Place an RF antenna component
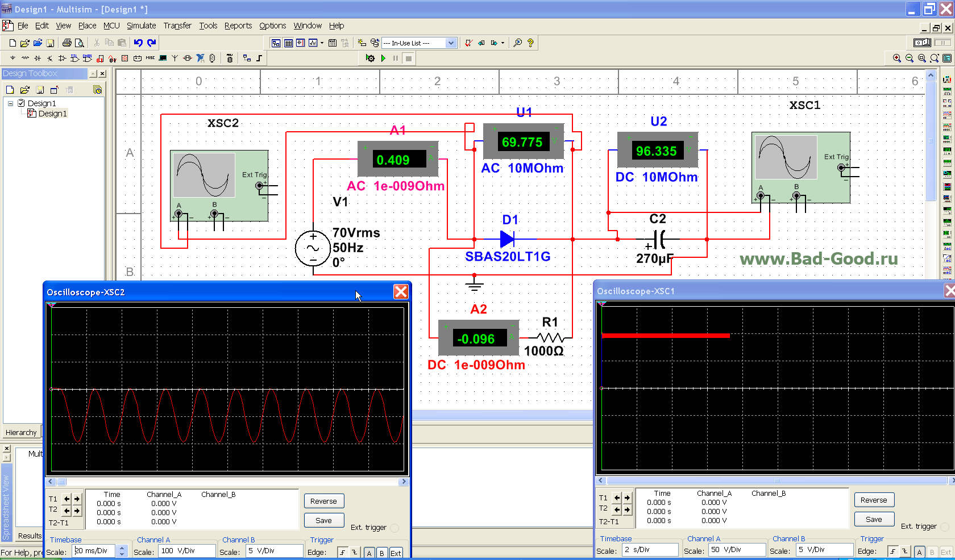 click(175, 58)
